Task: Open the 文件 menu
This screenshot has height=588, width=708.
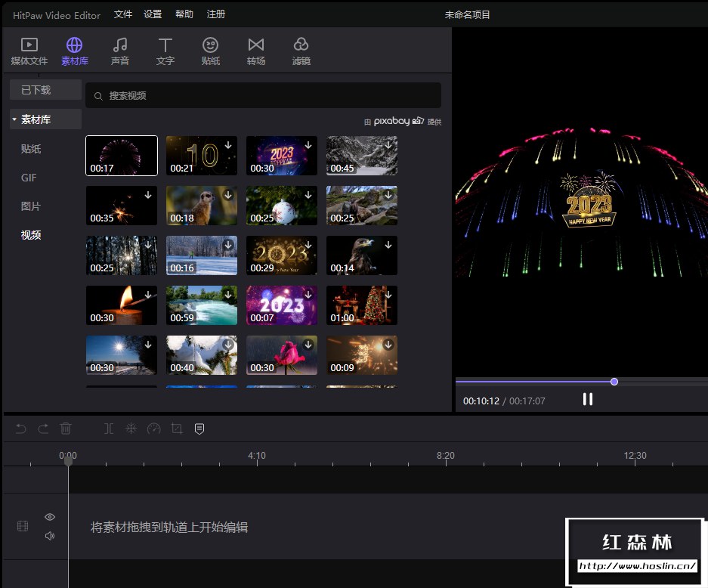Action: click(123, 14)
